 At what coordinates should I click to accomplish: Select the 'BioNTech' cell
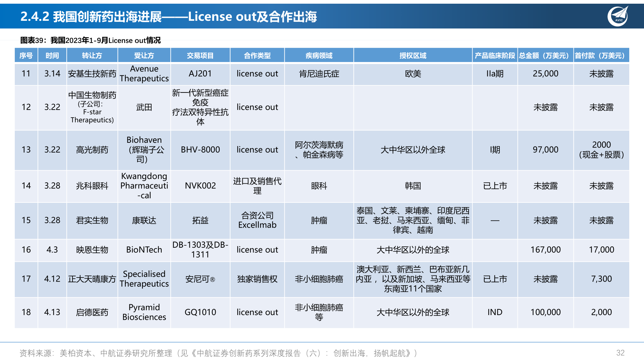[144, 250]
